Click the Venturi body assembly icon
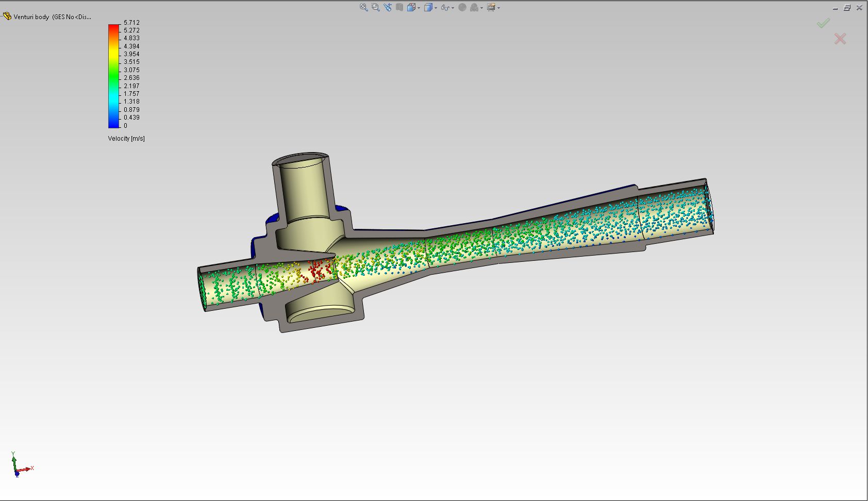The width and height of the screenshot is (868, 501). pyautogui.click(x=7, y=16)
